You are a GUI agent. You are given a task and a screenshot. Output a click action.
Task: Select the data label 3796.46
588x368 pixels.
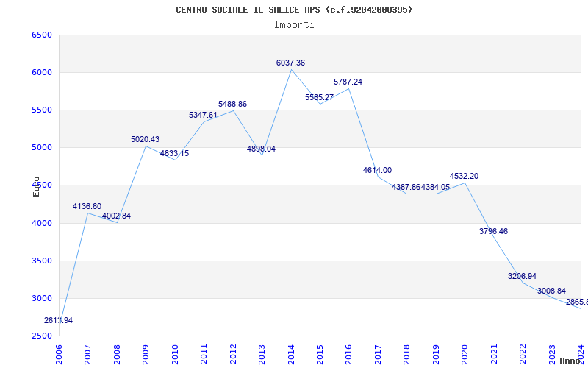493,232
